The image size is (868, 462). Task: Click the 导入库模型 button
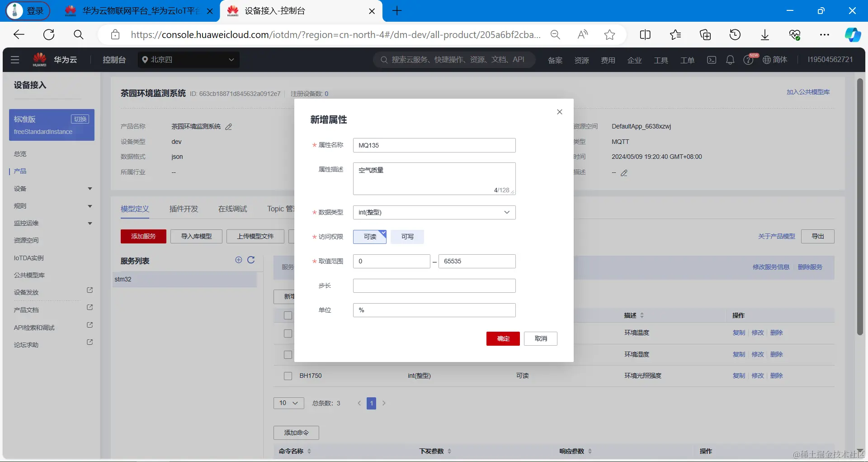pos(196,236)
